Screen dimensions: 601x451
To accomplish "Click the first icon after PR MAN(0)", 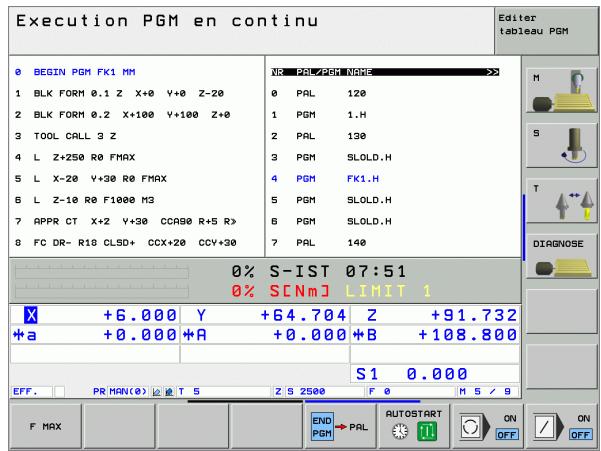I will (x=156, y=392).
